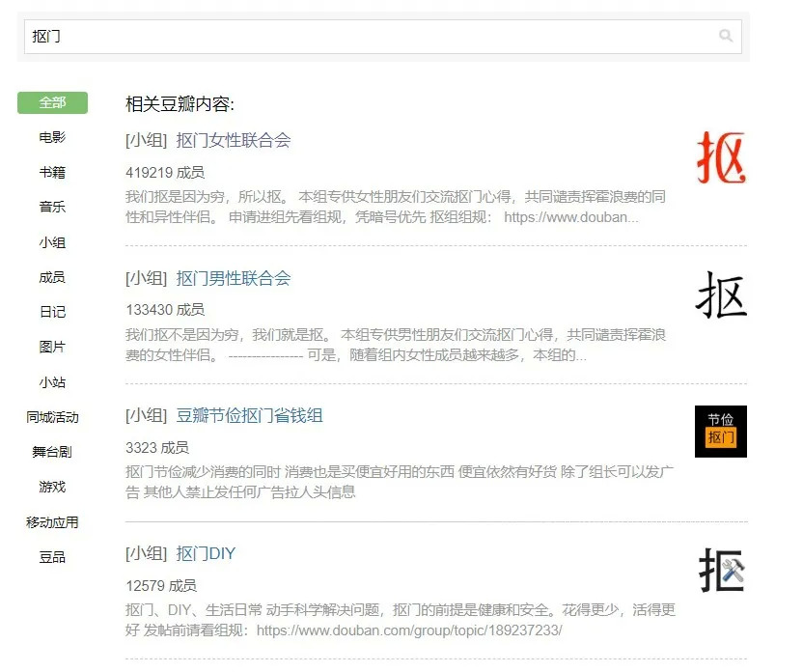
Task: Click the 3323 成员 count text
Action: coord(157,447)
